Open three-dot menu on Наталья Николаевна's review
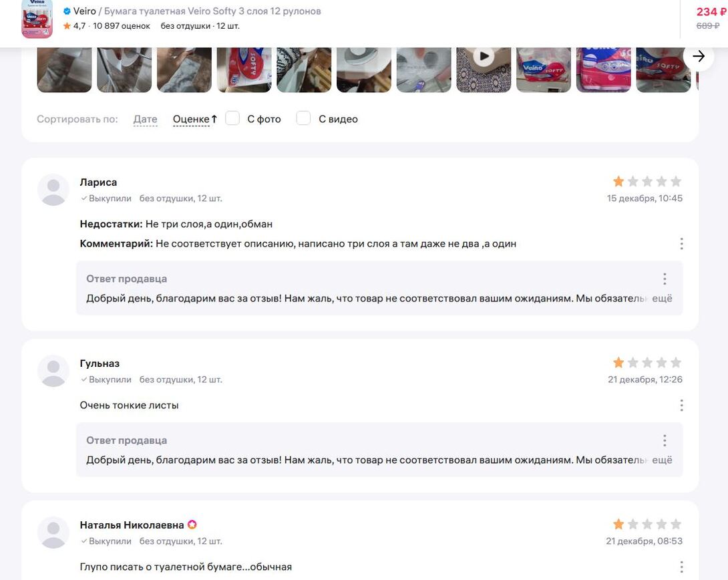728x580 pixels. coord(681,567)
